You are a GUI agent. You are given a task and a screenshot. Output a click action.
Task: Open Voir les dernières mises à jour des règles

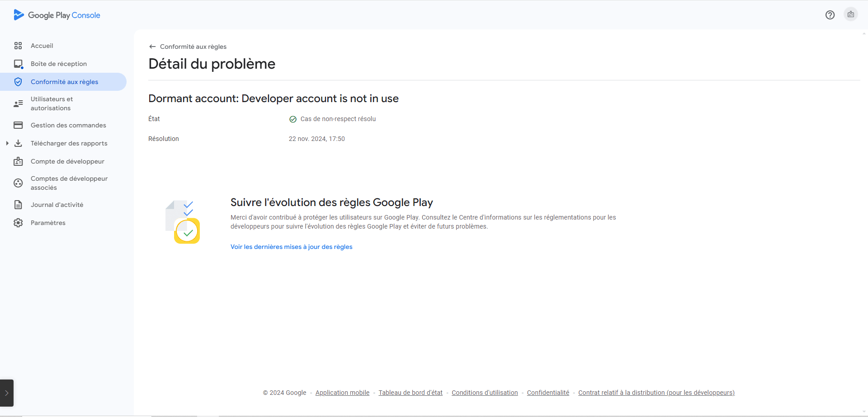pyautogui.click(x=291, y=247)
